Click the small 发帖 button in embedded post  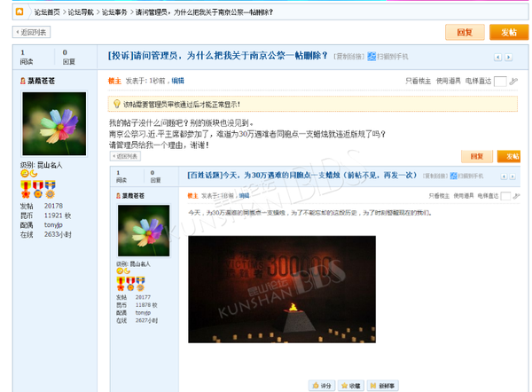(x=509, y=156)
